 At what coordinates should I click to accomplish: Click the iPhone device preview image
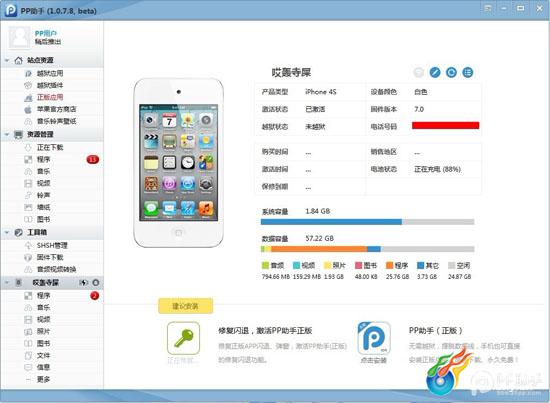coord(179,163)
